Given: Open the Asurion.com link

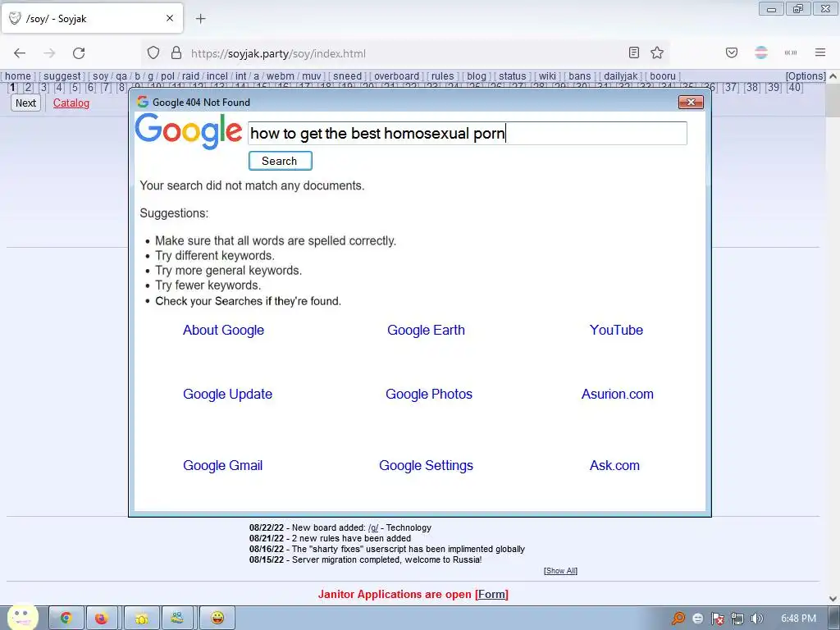Looking at the screenshot, I should pyautogui.click(x=617, y=394).
